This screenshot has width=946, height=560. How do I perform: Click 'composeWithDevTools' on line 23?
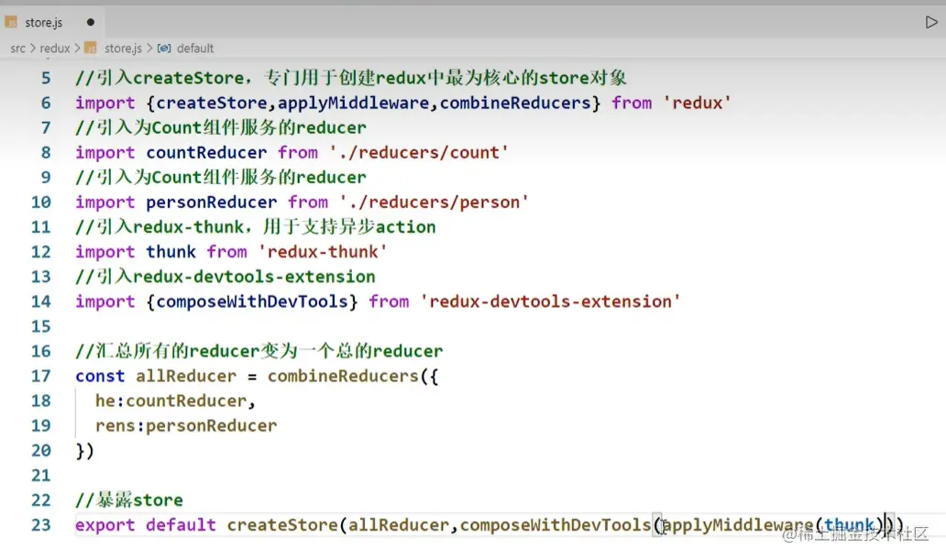coord(555,525)
